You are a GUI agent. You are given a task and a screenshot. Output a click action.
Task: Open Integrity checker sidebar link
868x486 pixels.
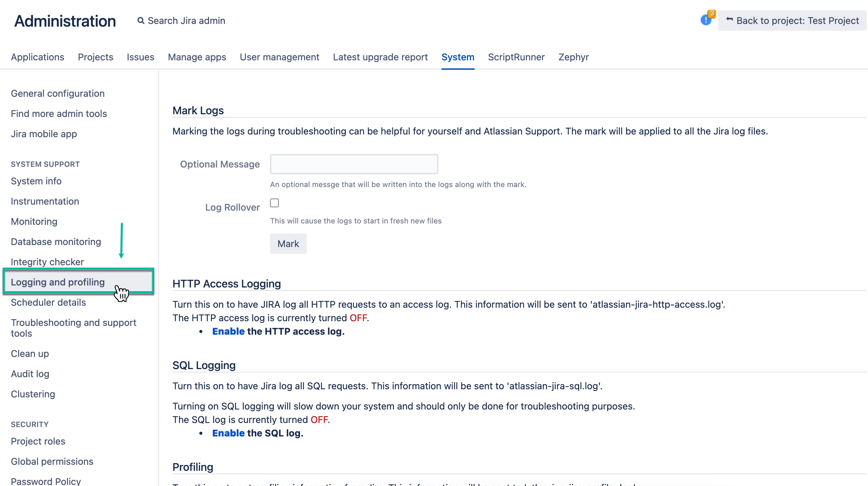pyautogui.click(x=47, y=262)
